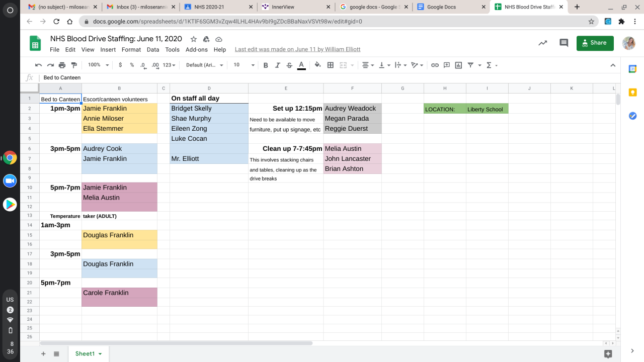This screenshot has width=644, height=362.
Task: Click the Print icon
Action: point(62,65)
